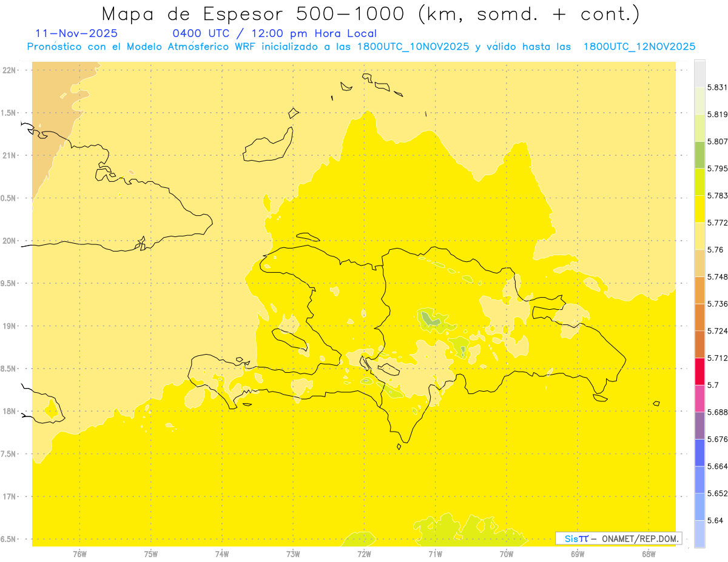Click the longitude label '70W'
Viewport: 728px width, 562px height.
(507, 554)
